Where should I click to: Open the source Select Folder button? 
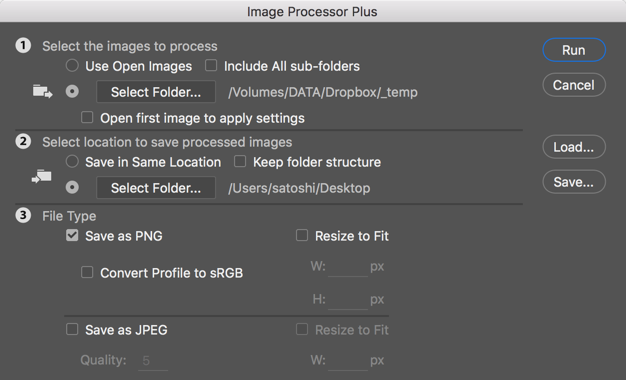(x=156, y=92)
